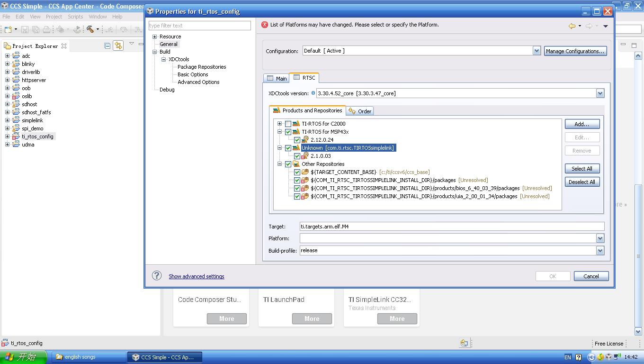Viewport: 644px width, 364px height.
Task: Open the Build-profile dropdown
Action: coord(600,250)
